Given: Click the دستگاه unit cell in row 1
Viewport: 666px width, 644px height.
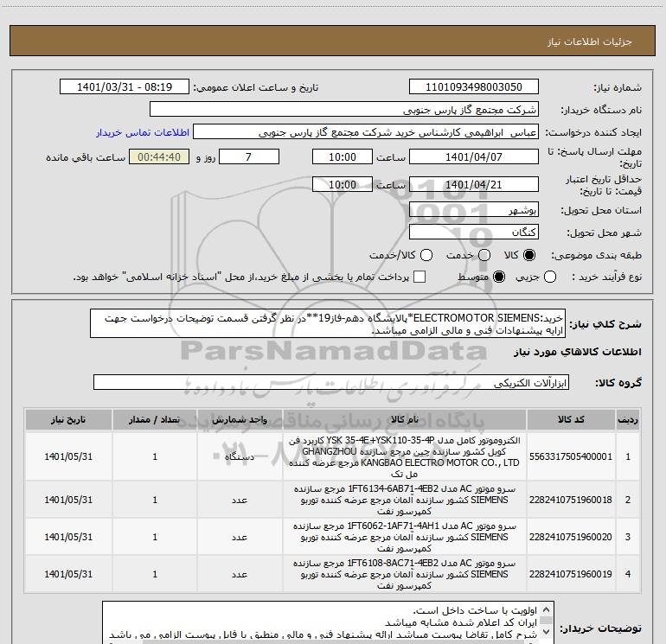Looking at the screenshot, I should pyautogui.click(x=240, y=457).
